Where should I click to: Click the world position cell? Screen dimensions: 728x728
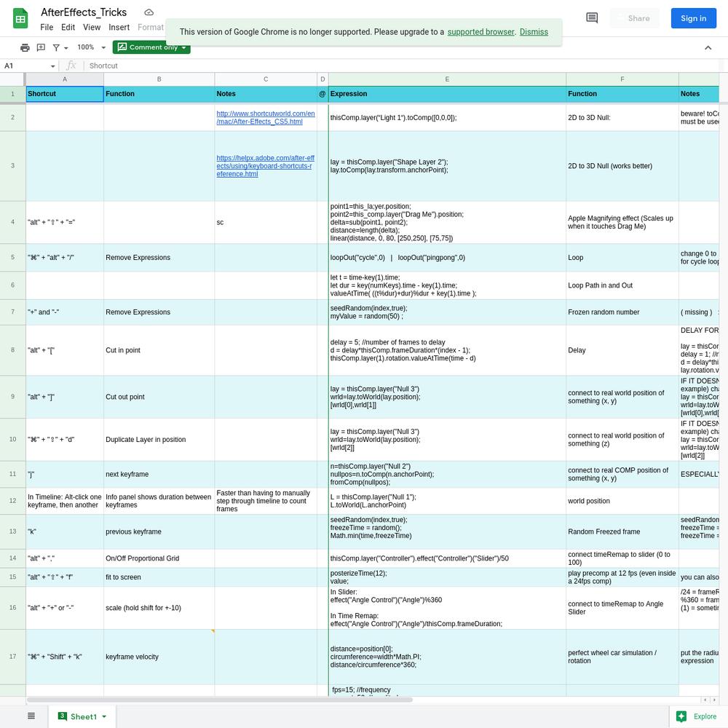tap(622, 501)
